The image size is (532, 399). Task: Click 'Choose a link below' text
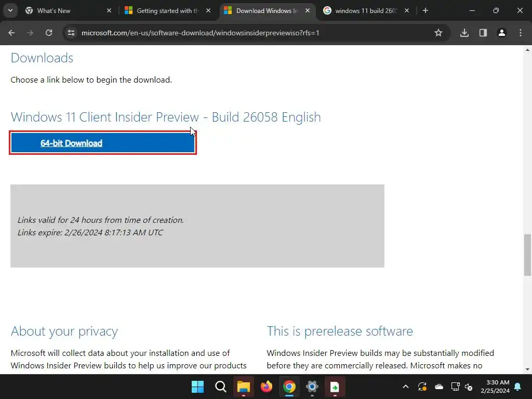point(91,79)
